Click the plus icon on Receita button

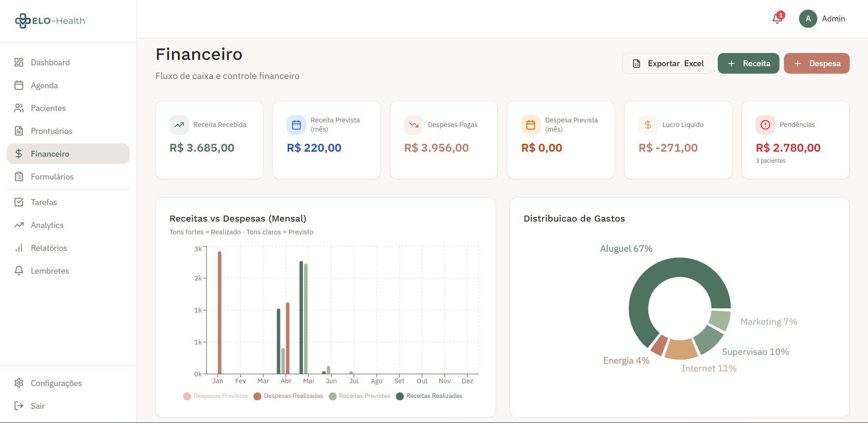731,63
